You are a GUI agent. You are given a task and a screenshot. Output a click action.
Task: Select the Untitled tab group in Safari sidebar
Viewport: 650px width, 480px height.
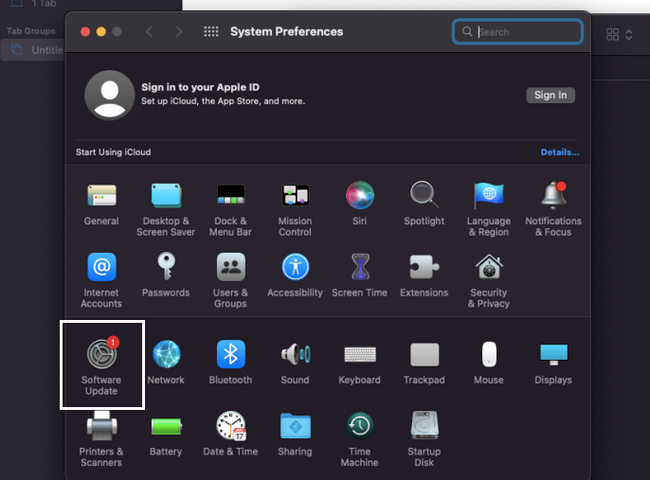pos(33,50)
